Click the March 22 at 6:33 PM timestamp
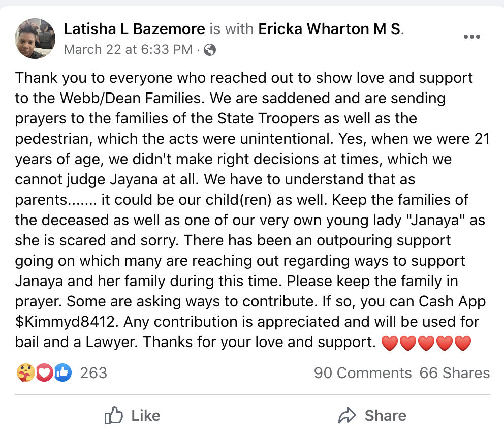504x435 pixels. [x=128, y=49]
